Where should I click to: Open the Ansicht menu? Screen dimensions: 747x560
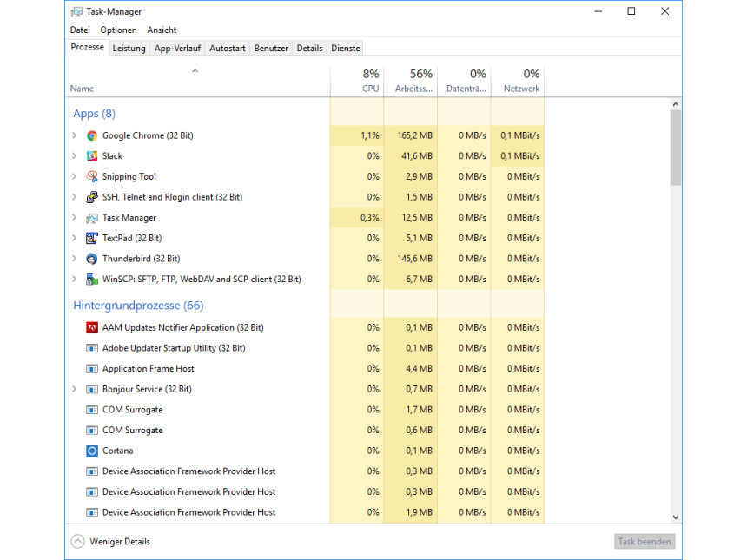tap(162, 30)
